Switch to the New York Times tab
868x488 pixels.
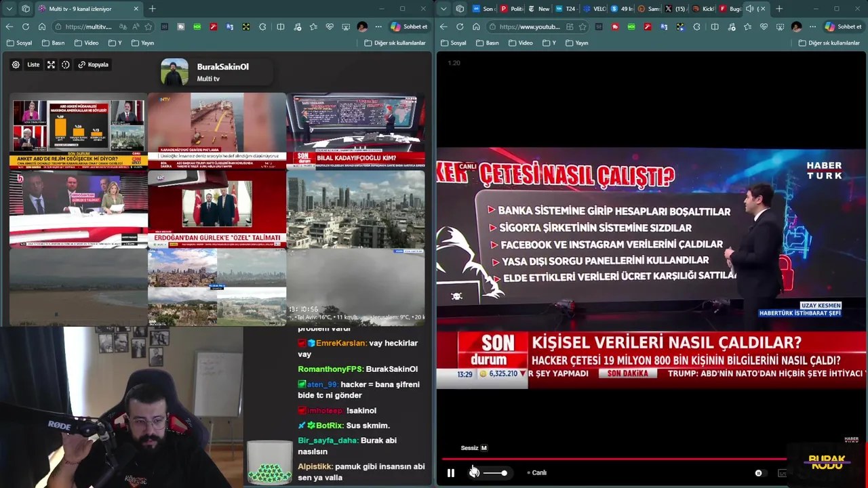click(539, 9)
